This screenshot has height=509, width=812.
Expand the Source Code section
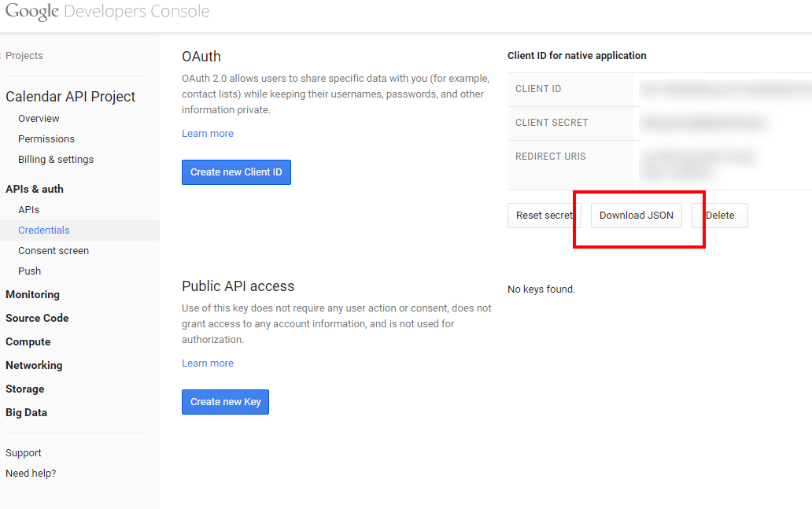[x=37, y=318]
